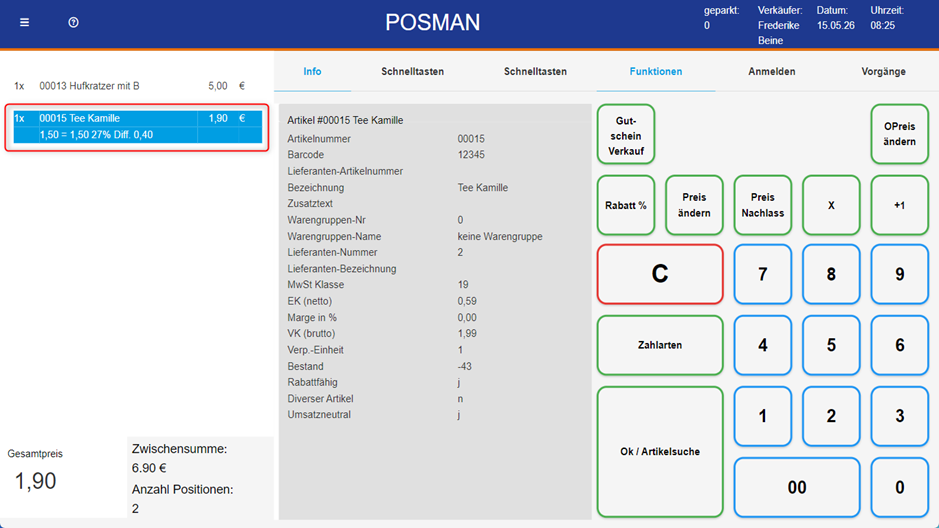
Task: Click the Gesamtpreis value 1,90
Action: 35,481
